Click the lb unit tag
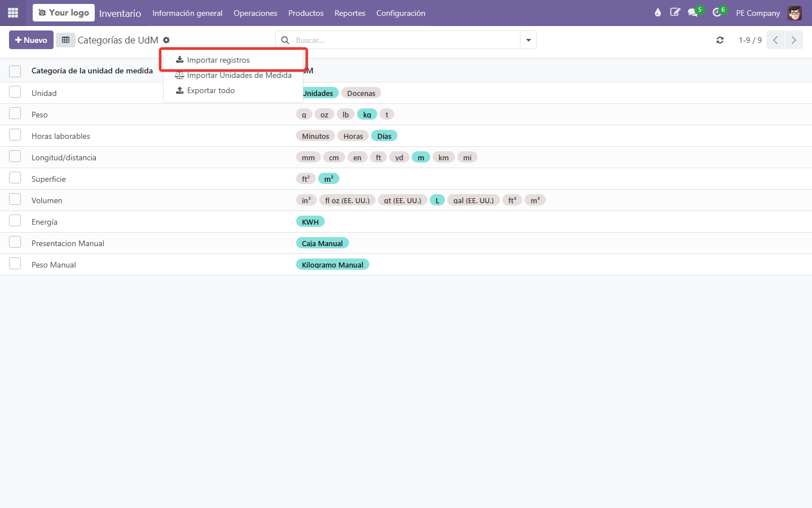 [346, 115]
